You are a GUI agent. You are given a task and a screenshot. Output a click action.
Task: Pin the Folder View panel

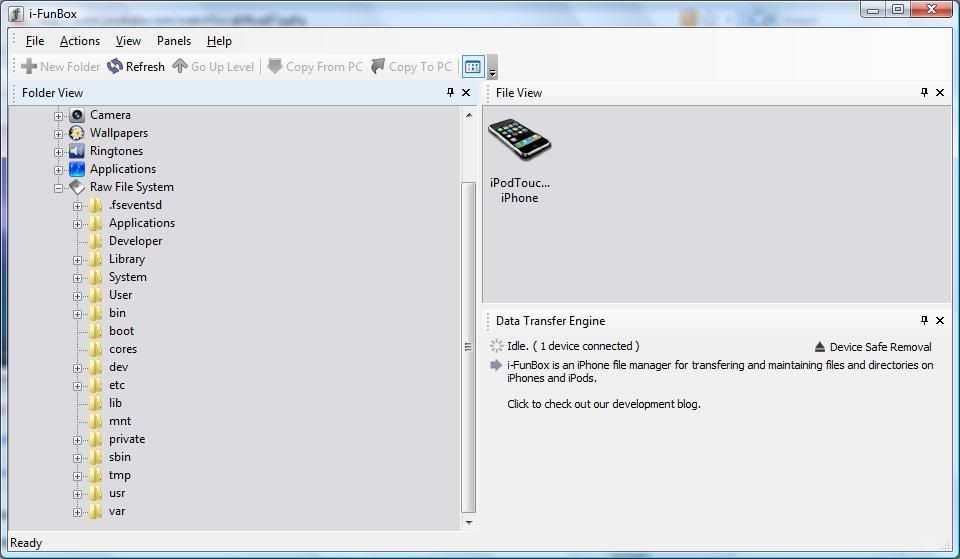coord(451,92)
